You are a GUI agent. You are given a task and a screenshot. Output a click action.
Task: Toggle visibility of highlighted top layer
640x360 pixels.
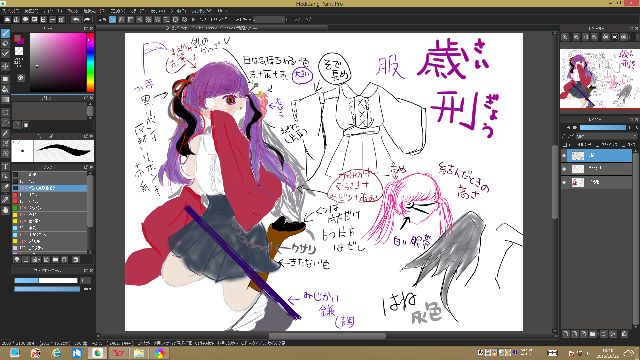point(564,156)
